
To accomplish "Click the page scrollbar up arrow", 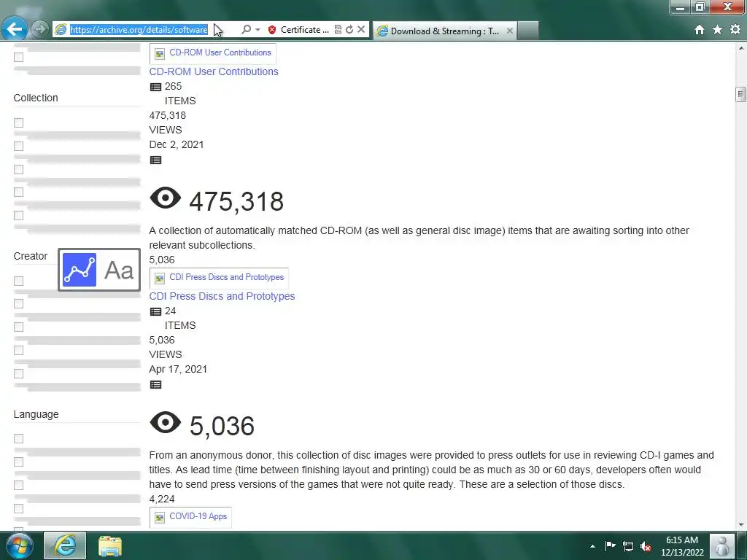I will pyautogui.click(x=741, y=48).
